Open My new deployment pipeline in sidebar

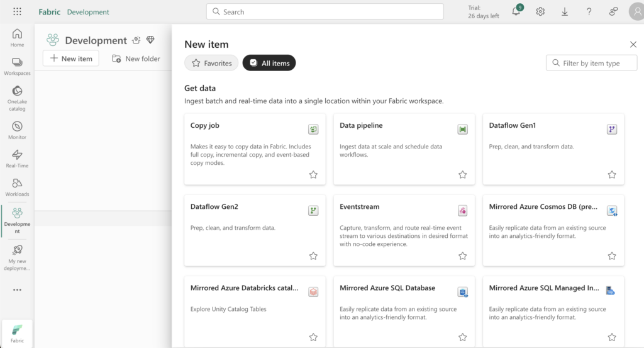click(17, 257)
